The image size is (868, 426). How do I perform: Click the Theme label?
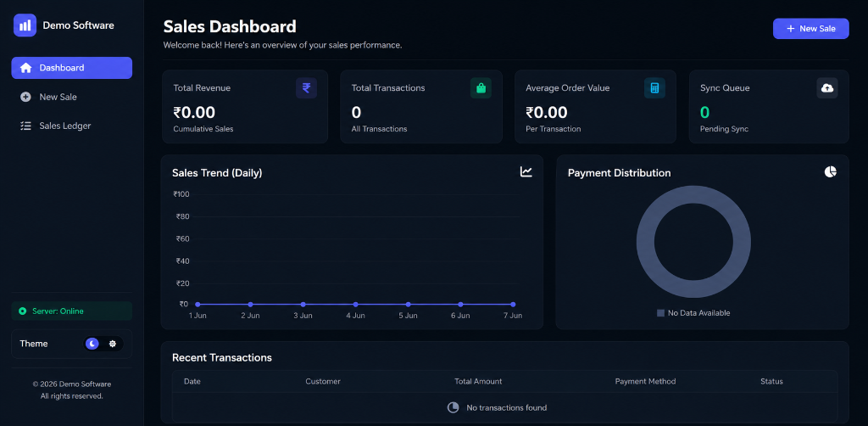(34, 344)
